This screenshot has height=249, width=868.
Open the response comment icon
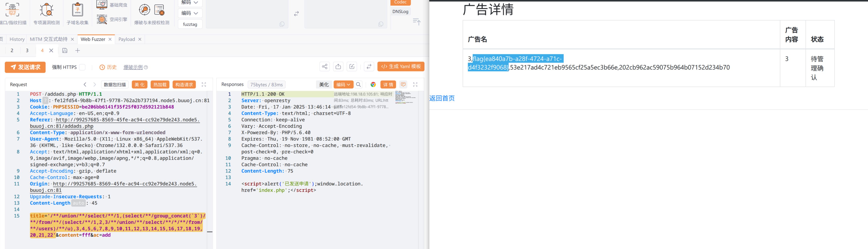click(x=403, y=84)
